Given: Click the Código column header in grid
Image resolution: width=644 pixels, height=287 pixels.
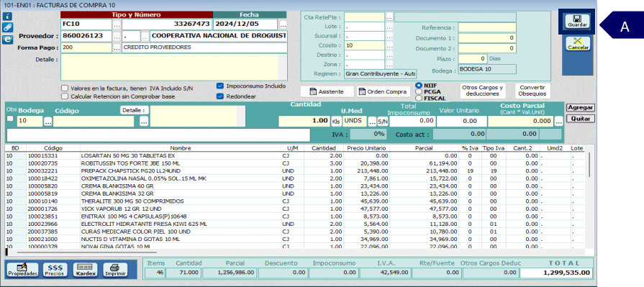Looking at the screenshot, I should [53, 148].
